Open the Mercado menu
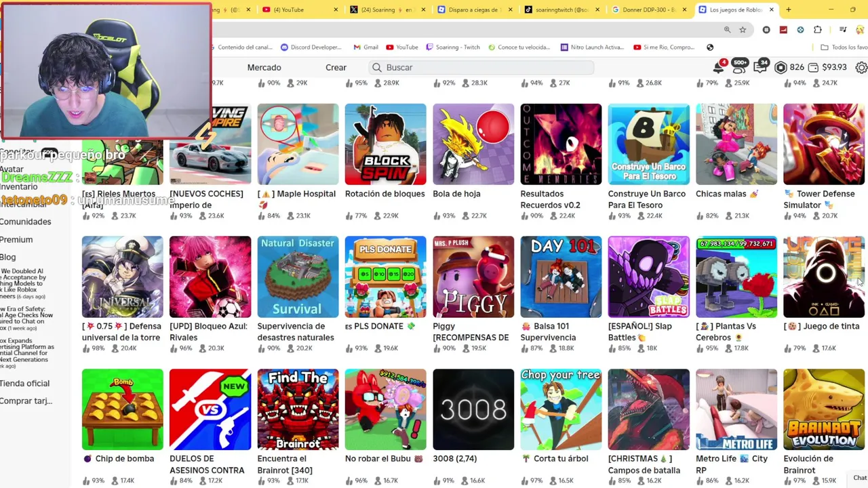This screenshot has width=868, height=488. 264,67
